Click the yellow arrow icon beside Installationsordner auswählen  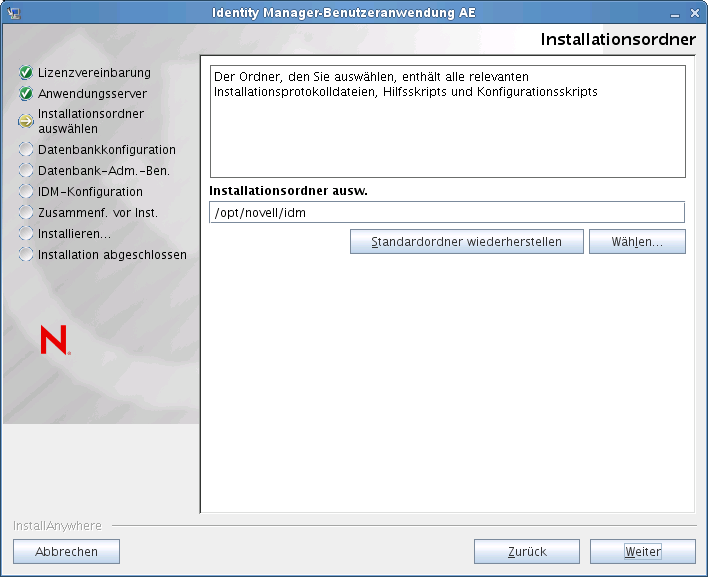[26, 121]
